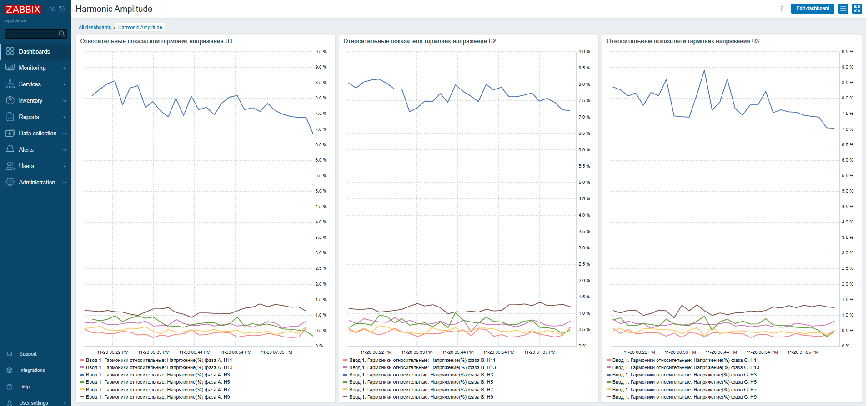The width and height of the screenshot is (868, 406).
Task: Expand the Data collection menu chevron
Action: [x=65, y=134]
